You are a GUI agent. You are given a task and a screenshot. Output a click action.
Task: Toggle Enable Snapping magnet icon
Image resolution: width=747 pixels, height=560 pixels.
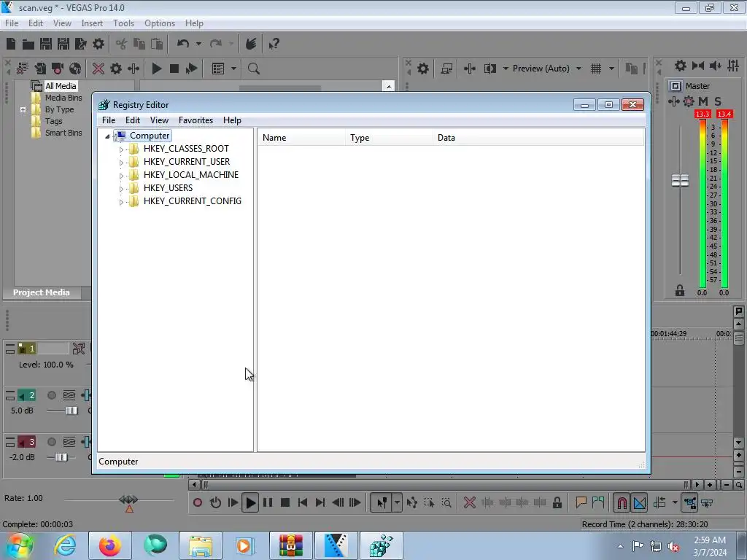(x=622, y=502)
